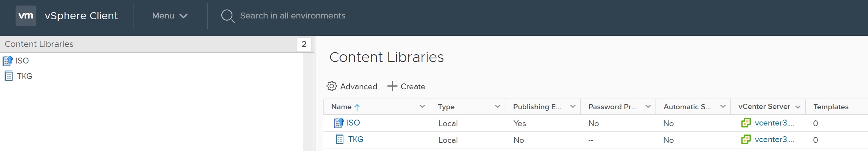This screenshot has height=151, width=868.
Task: Open the Menu dropdown
Action: click(x=170, y=16)
